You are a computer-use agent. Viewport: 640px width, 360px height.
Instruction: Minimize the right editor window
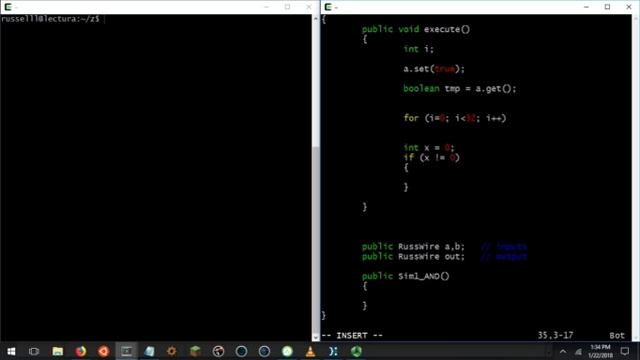[x=586, y=7]
